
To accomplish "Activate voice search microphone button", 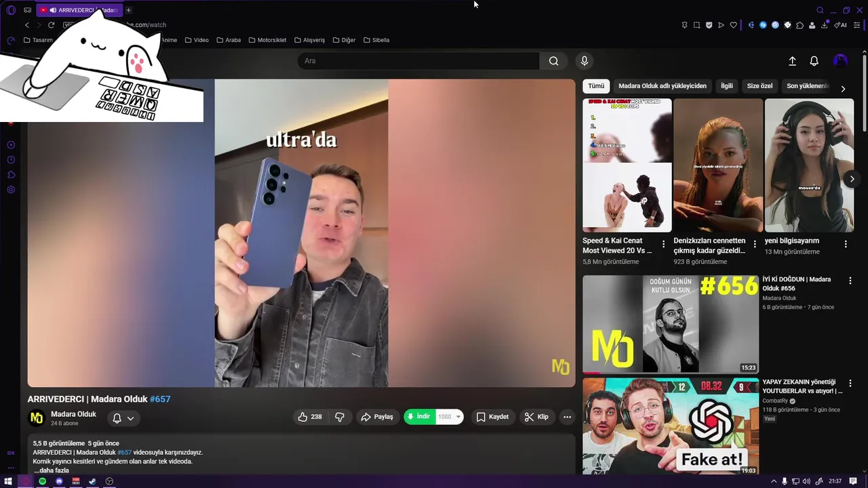I will (x=585, y=61).
